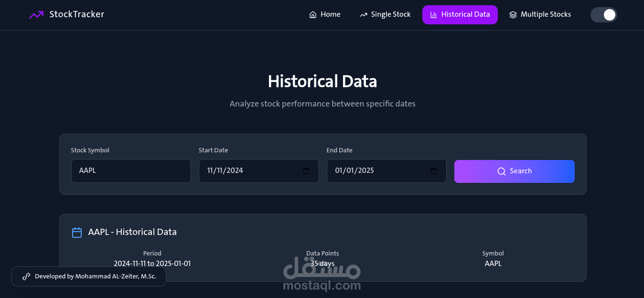644x298 pixels.
Task: Click the StockTracker trending arrow logo icon
Action: coord(36,15)
